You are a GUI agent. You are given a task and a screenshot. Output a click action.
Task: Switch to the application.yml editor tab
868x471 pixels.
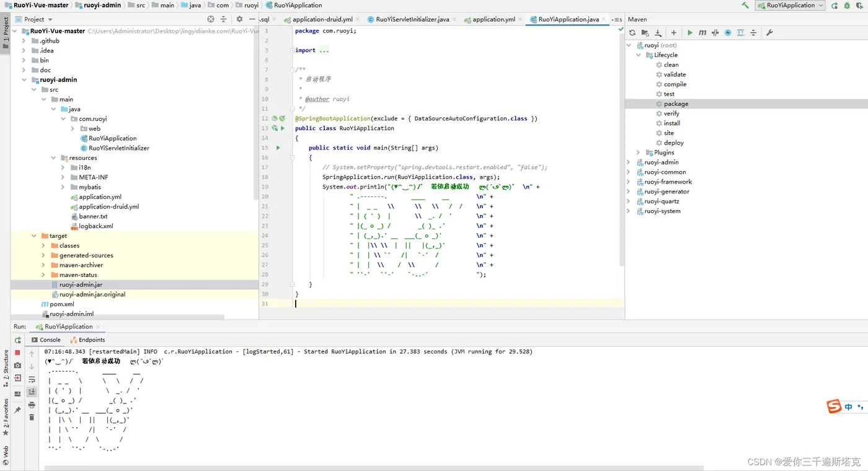[x=493, y=19]
